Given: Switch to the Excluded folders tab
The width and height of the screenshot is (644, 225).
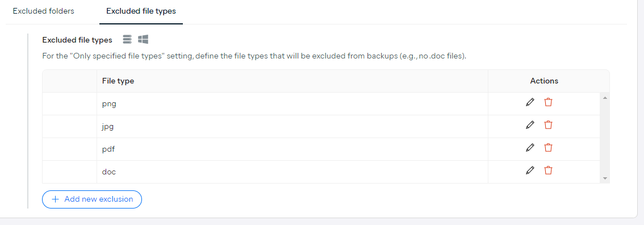Looking at the screenshot, I should [44, 11].
